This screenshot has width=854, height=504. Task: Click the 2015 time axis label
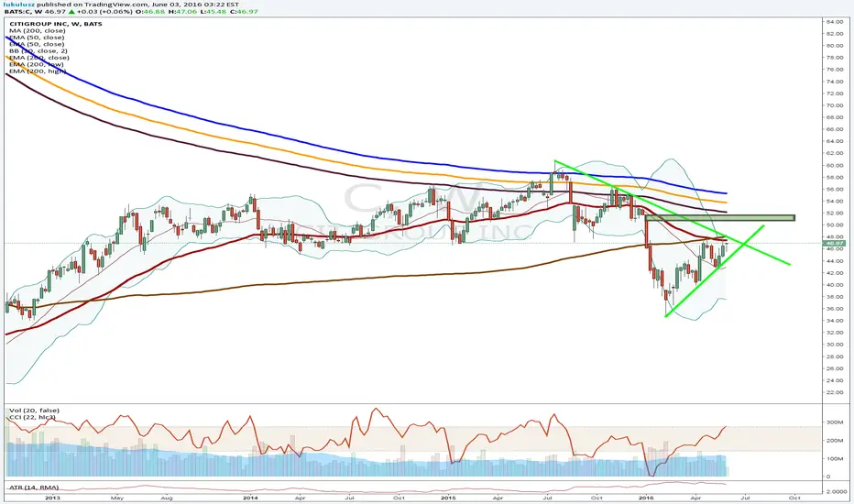448,498
